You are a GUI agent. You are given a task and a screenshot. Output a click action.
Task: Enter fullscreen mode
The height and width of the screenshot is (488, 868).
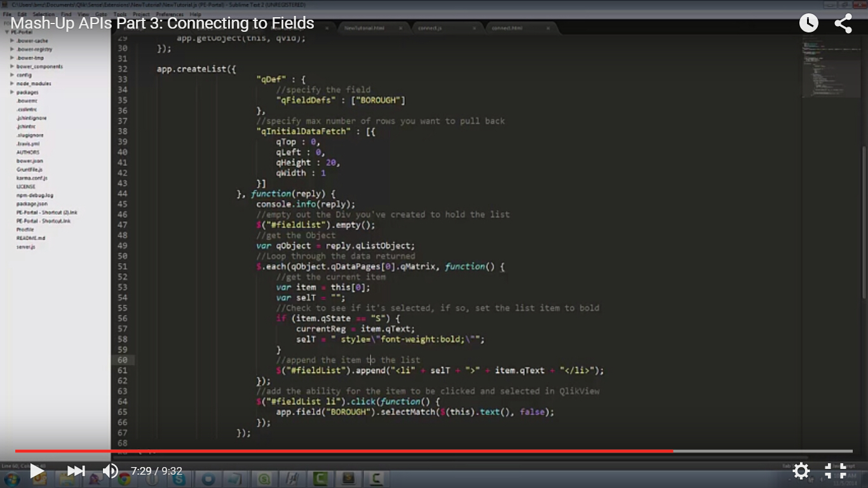836,471
